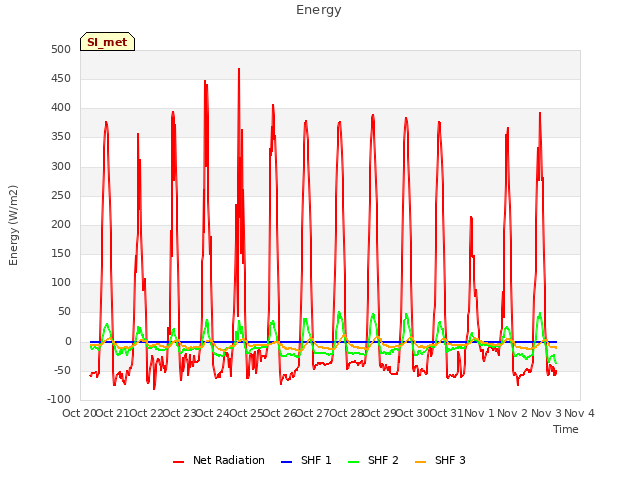Click the SI_met annotation label

coord(107,42)
